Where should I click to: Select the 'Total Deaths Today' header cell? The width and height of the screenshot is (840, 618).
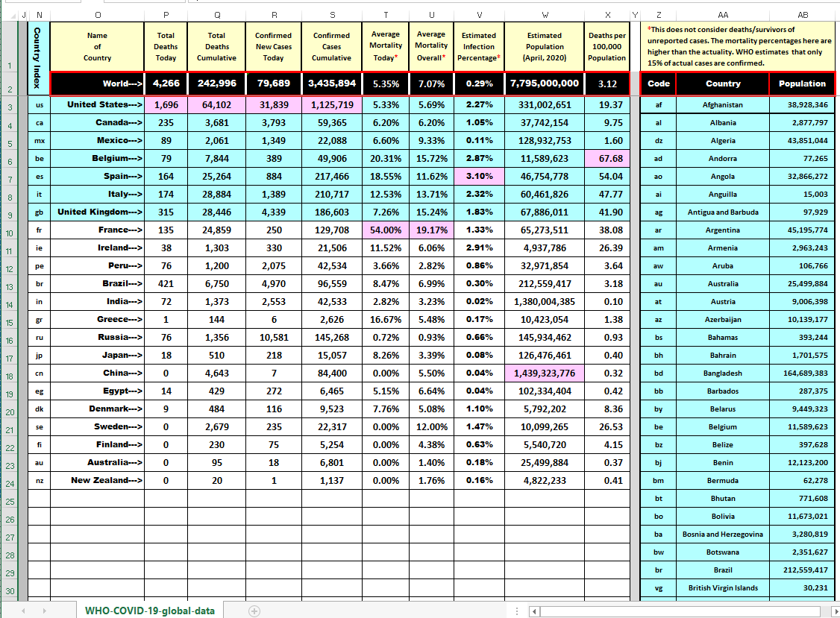(x=166, y=46)
